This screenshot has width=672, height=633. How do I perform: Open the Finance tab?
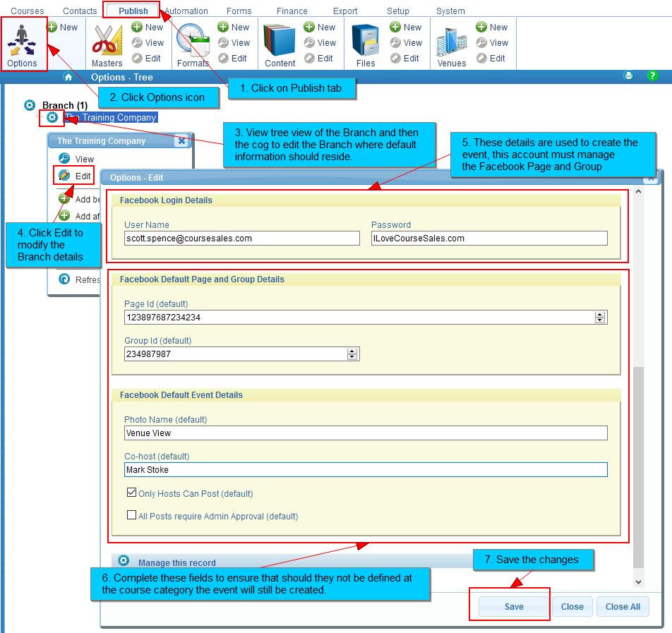pos(292,11)
